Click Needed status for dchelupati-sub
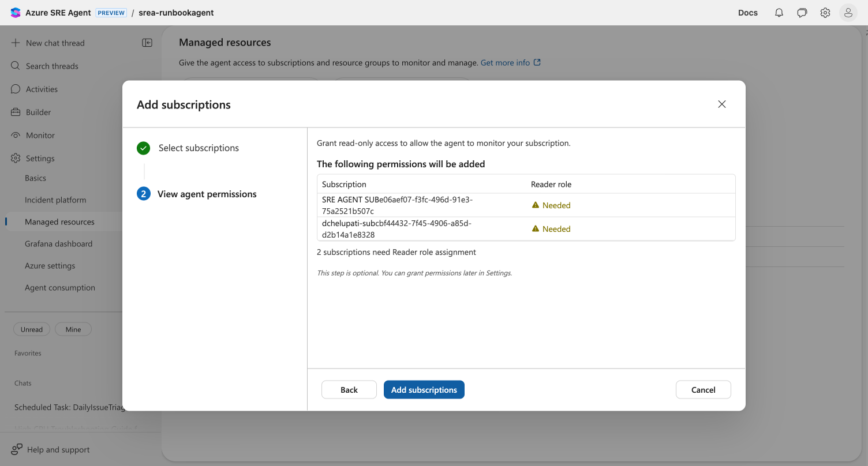Viewport: 868px width, 466px height. (x=556, y=229)
